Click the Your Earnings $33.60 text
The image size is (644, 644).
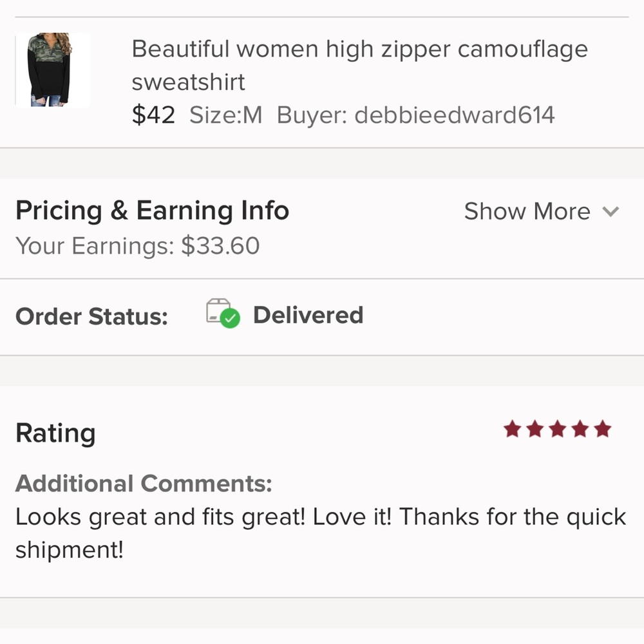tap(138, 246)
